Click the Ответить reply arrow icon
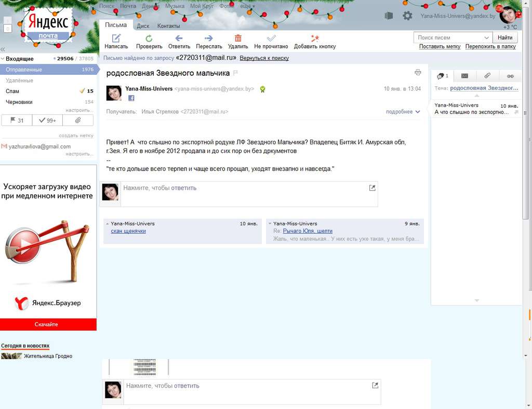The width and height of the screenshot is (532, 409). 179,38
